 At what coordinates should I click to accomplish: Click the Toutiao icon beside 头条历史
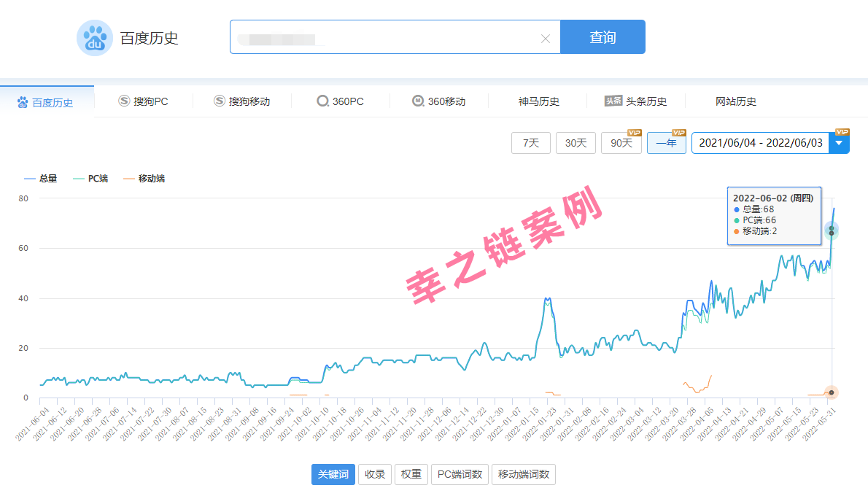tap(613, 101)
